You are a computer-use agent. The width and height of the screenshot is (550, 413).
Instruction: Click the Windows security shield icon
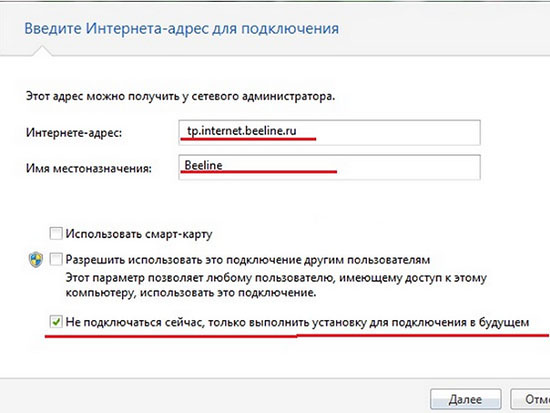(35, 260)
